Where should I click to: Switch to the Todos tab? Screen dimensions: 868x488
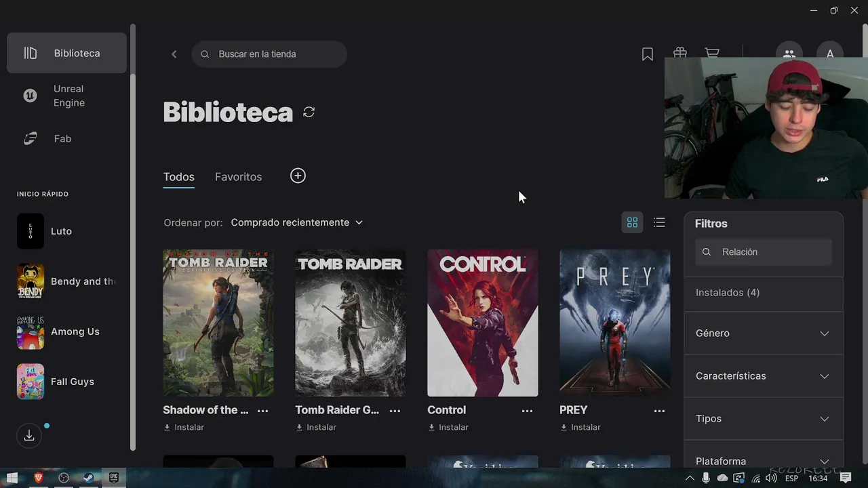coord(179,177)
